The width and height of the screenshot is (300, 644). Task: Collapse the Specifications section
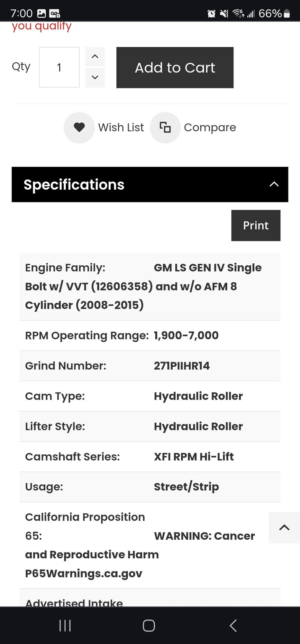(274, 184)
